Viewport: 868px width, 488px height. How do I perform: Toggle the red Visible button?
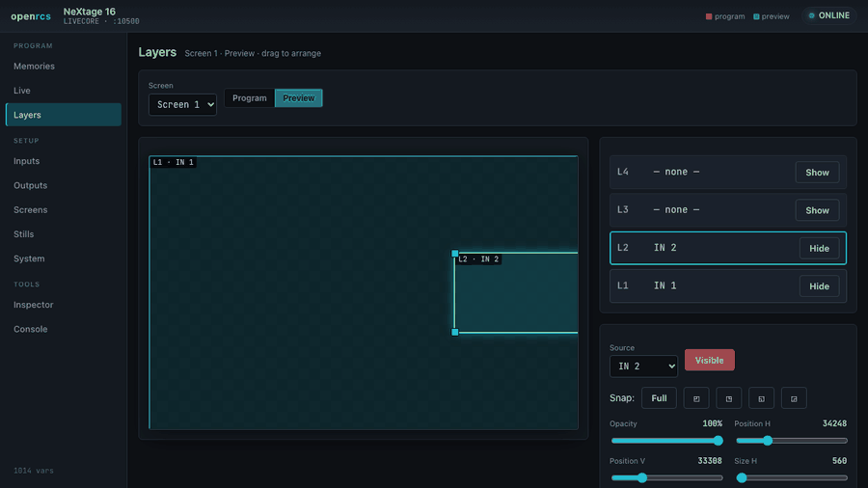(709, 360)
